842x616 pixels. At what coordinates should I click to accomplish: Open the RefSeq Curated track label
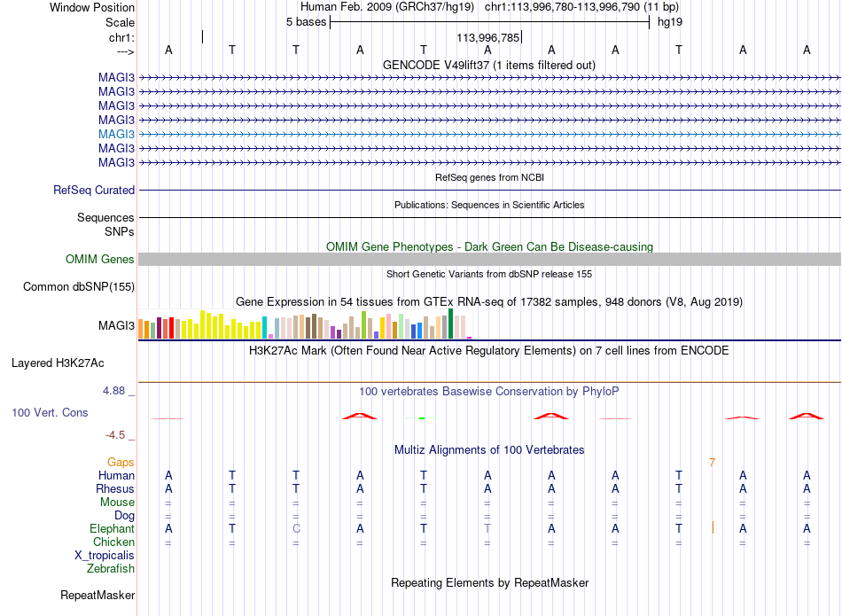(94, 190)
